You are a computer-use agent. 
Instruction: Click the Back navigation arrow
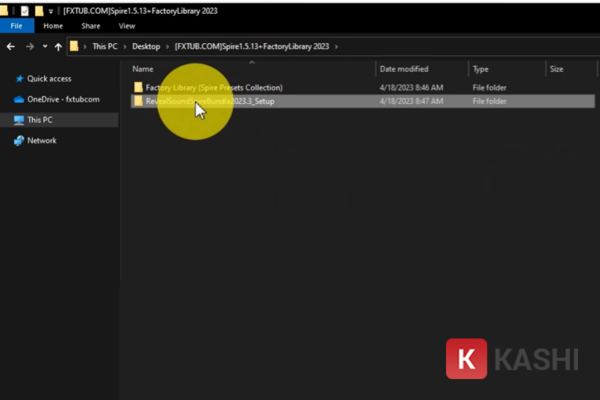tap(11, 46)
